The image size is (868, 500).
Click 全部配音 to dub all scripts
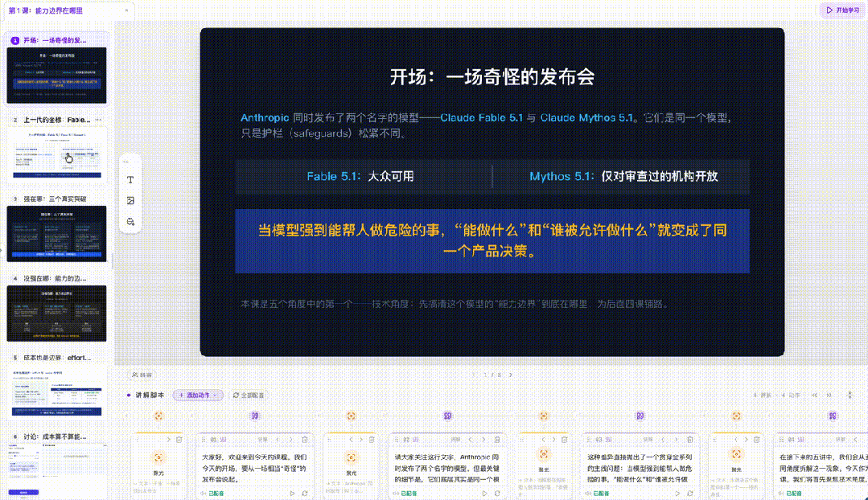click(x=248, y=395)
